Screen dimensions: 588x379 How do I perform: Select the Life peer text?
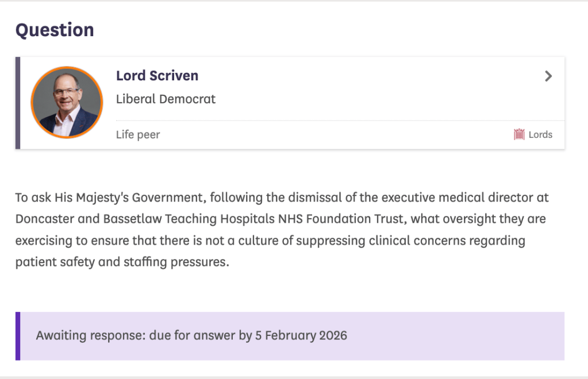(138, 134)
